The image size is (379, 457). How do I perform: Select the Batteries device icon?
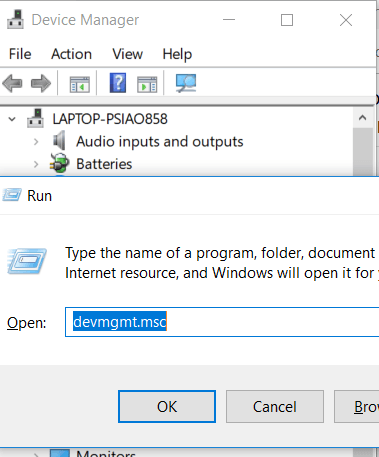tap(60, 163)
